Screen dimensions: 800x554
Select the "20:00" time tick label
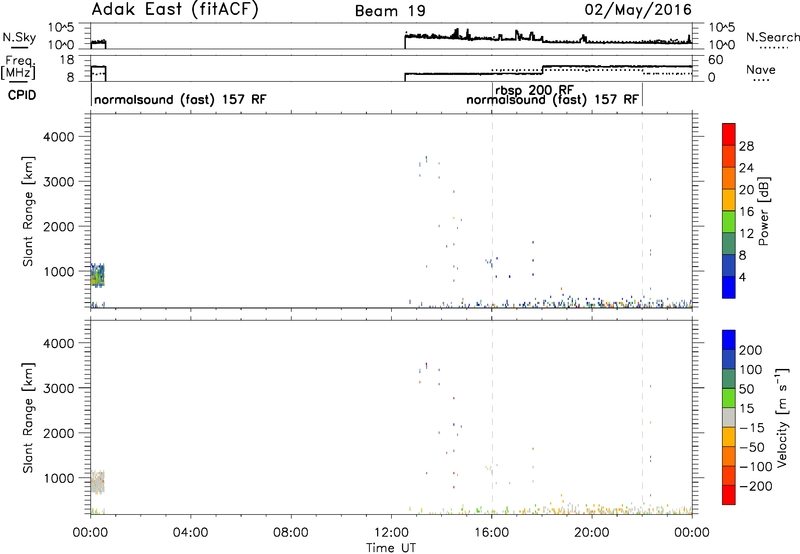(x=592, y=533)
